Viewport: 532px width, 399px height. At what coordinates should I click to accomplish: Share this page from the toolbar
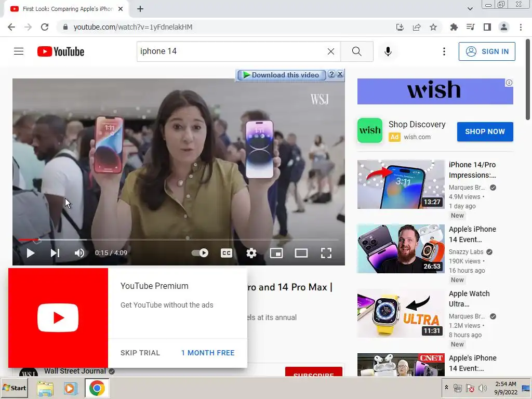(417, 27)
